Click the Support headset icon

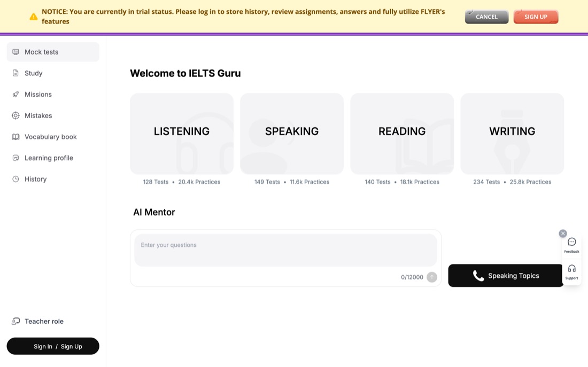tap(571, 268)
